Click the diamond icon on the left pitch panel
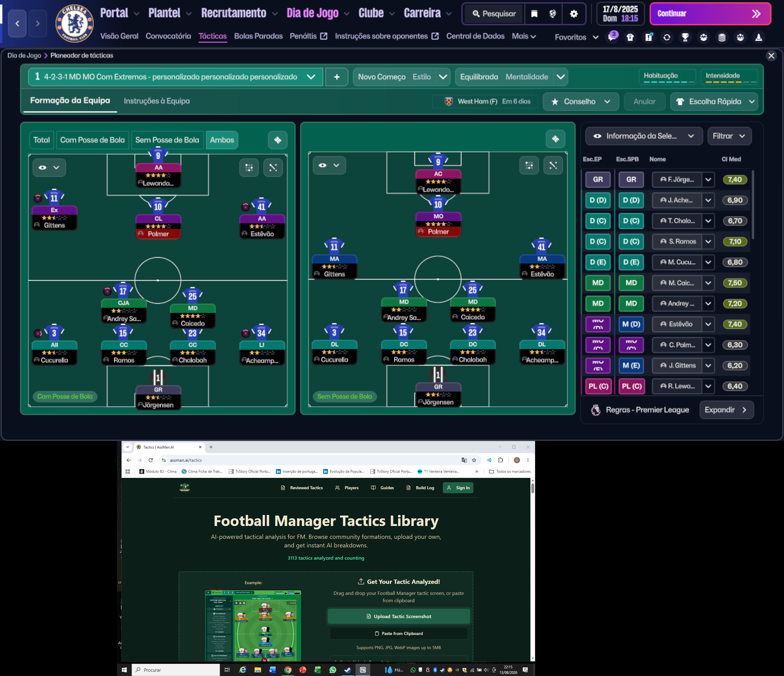Viewport: 784px width, 676px height. pos(278,140)
